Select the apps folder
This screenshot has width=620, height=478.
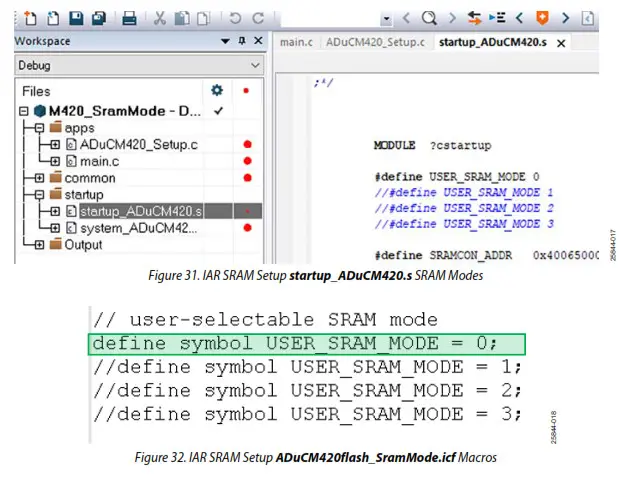tap(79, 128)
